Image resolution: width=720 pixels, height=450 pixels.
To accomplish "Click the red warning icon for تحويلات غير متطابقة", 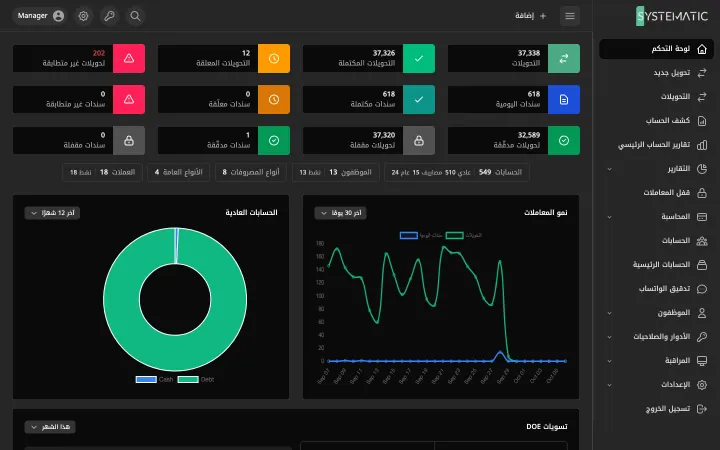I will tap(129, 58).
